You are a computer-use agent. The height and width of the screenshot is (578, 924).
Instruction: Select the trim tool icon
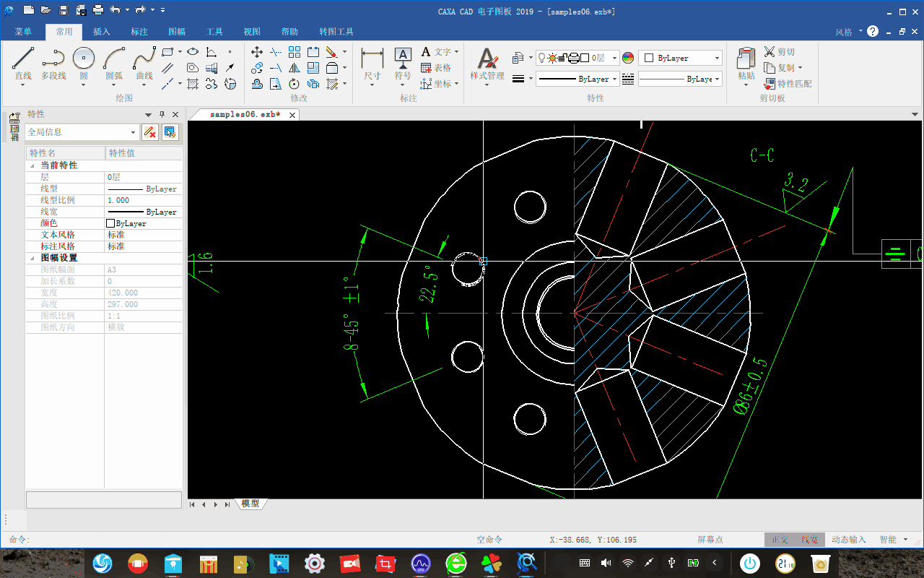point(276,52)
